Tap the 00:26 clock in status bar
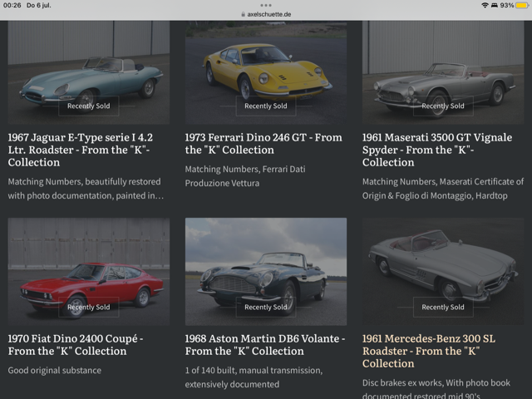 (x=12, y=5)
